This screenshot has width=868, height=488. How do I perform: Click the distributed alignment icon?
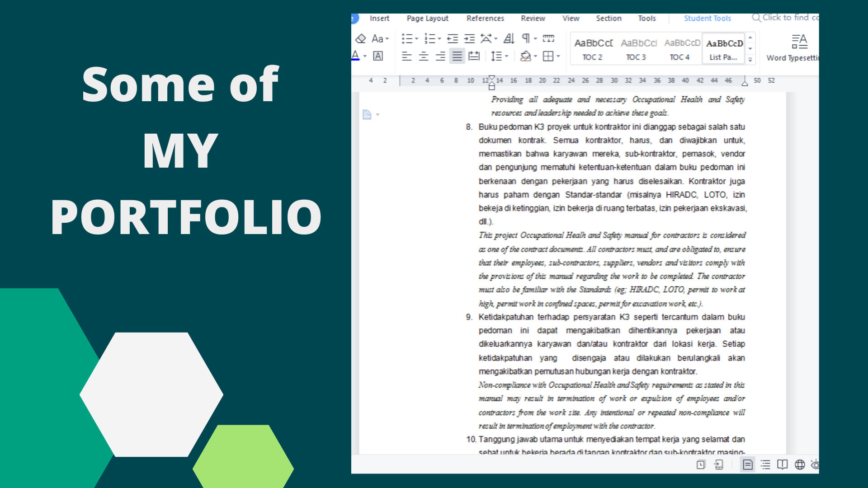tap(474, 56)
